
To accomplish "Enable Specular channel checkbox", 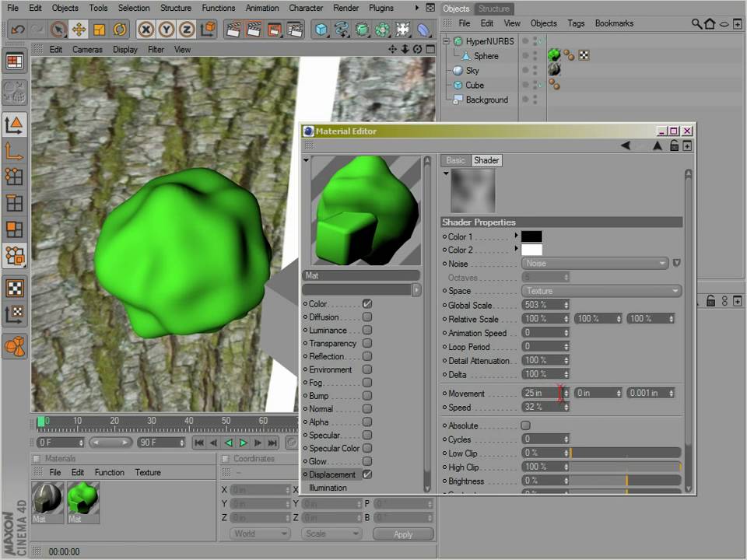I will tap(366, 435).
